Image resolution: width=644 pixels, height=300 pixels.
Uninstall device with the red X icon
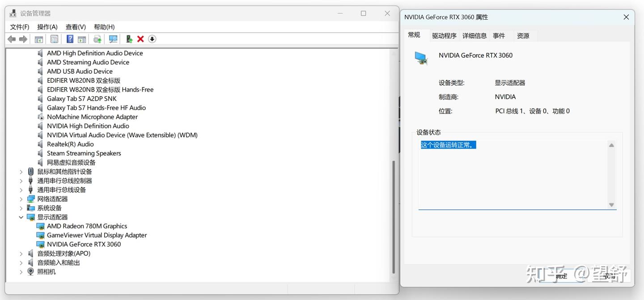140,39
